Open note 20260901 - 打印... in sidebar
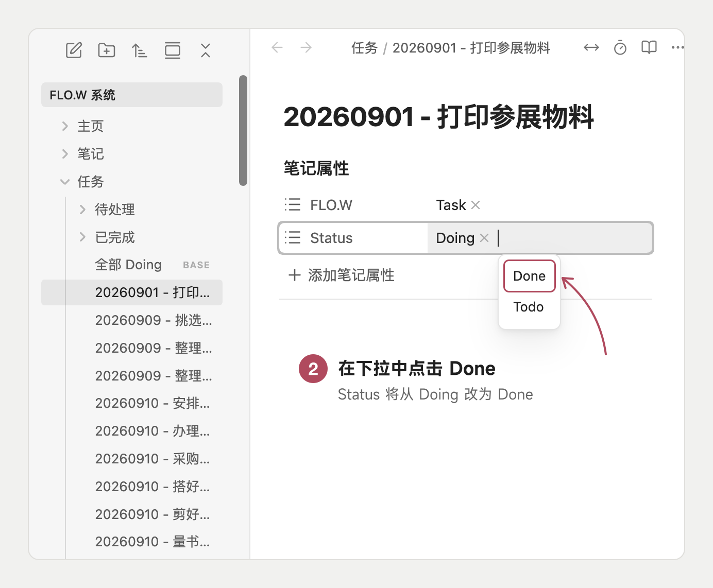Viewport: 713px width, 588px height. click(x=132, y=292)
